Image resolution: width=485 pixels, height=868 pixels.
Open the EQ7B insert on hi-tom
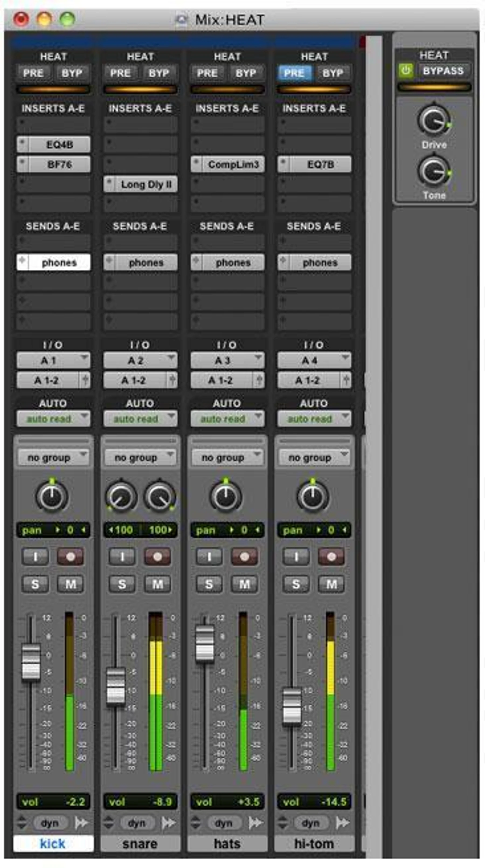314,164
